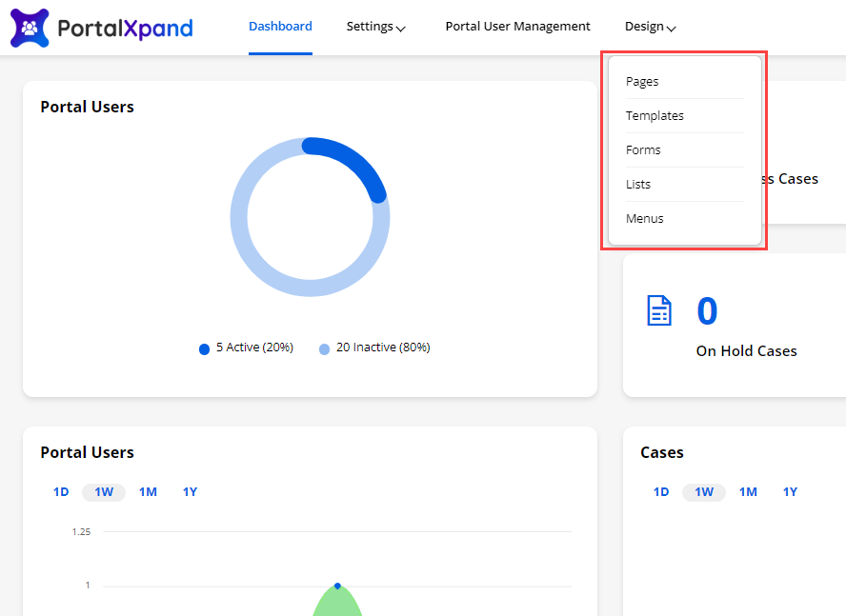Select Lists in the Design menu
Image resolution: width=846 pixels, height=616 pixels.
638,185
